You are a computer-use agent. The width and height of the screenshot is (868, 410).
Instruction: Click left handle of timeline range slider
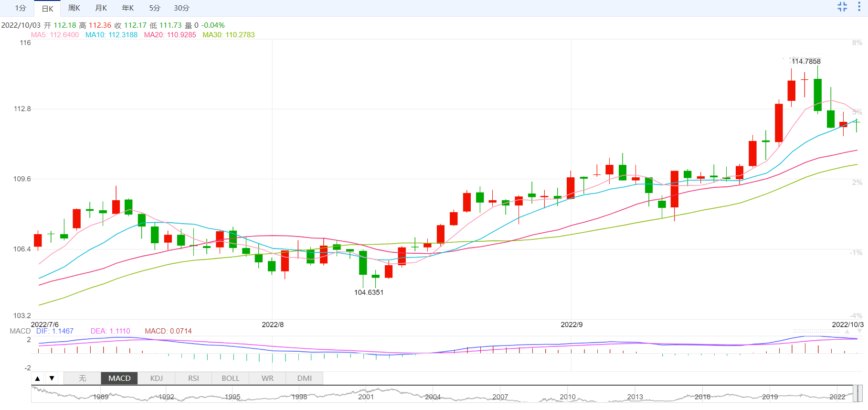pyautogui.click(x=855, y=394)
